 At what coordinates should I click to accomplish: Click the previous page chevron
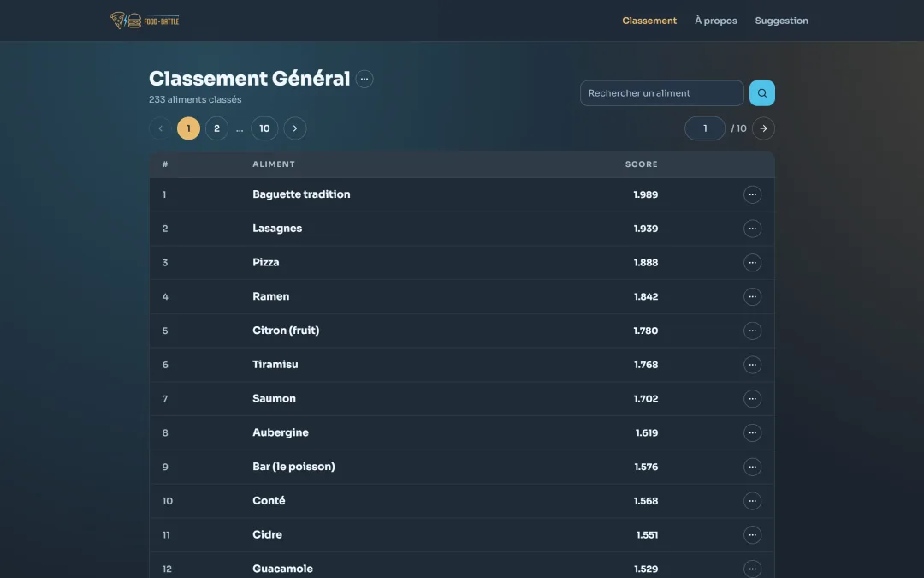click(160, 128)
